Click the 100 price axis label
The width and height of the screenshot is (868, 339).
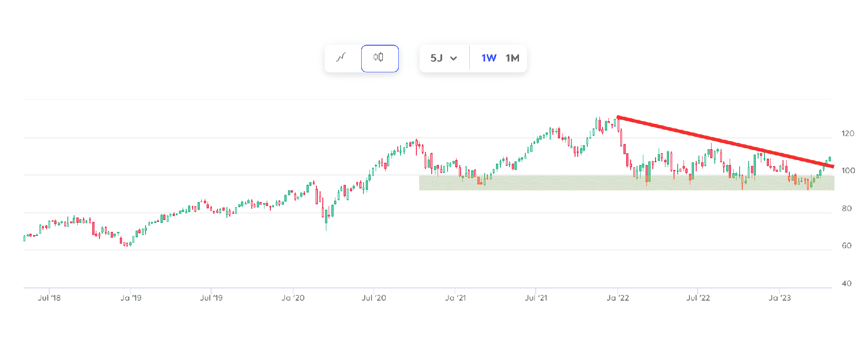tap(848, 170)
